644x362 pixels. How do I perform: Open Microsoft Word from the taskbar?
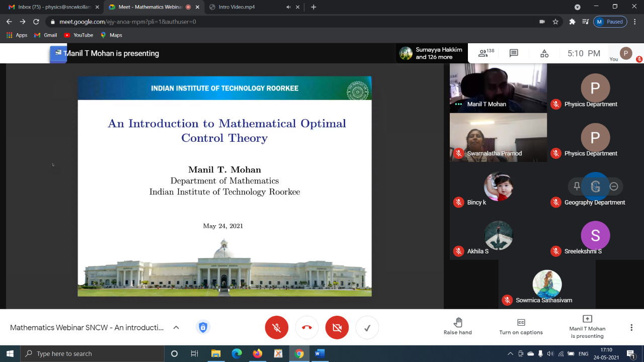point(319,354)
